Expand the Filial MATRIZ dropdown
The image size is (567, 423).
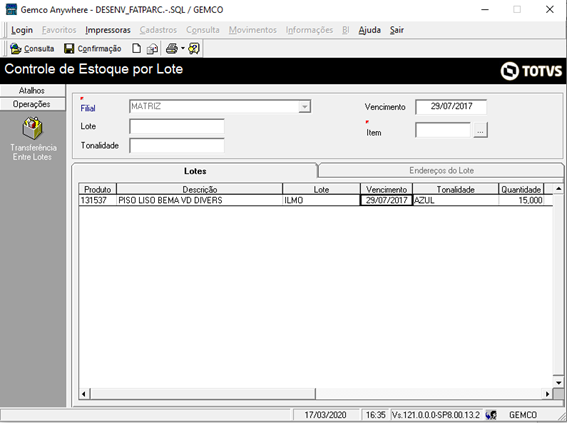pos(304,107)
